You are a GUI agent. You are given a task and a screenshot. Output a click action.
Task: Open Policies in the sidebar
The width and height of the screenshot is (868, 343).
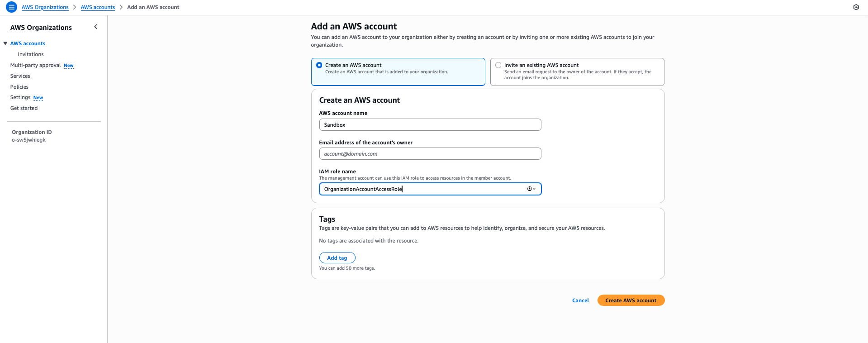19,87
